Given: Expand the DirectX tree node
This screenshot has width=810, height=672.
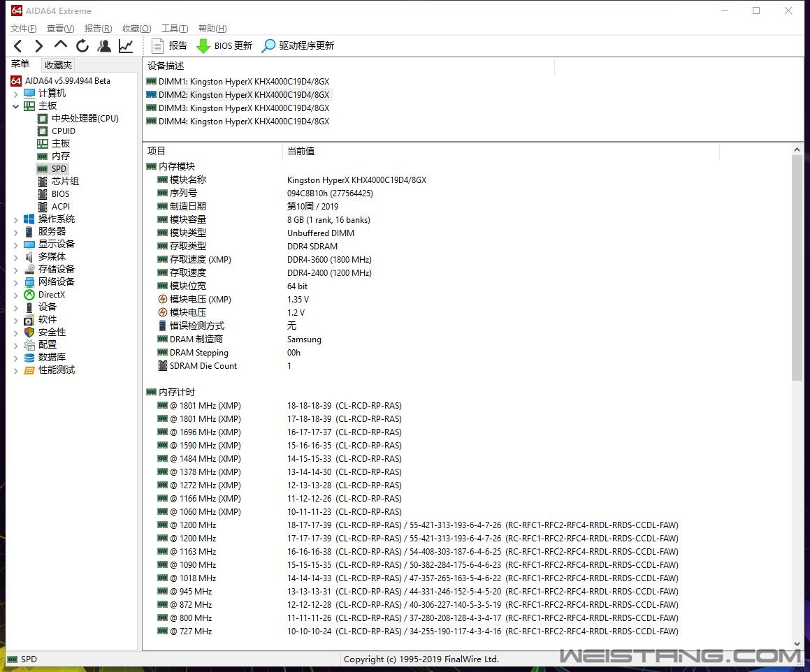Looking at the screenshot, I should [15, 295].
